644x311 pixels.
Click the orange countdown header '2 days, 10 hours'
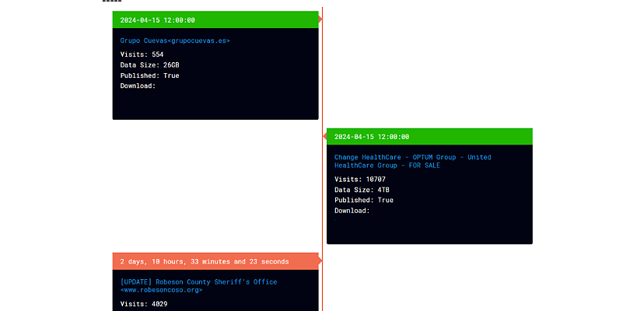click(x=215, y=261)
